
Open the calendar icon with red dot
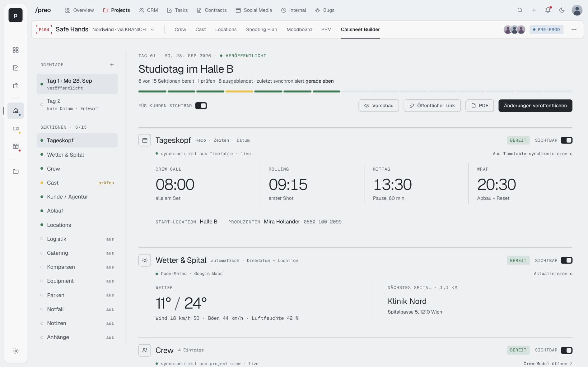[x=16, y=146]
